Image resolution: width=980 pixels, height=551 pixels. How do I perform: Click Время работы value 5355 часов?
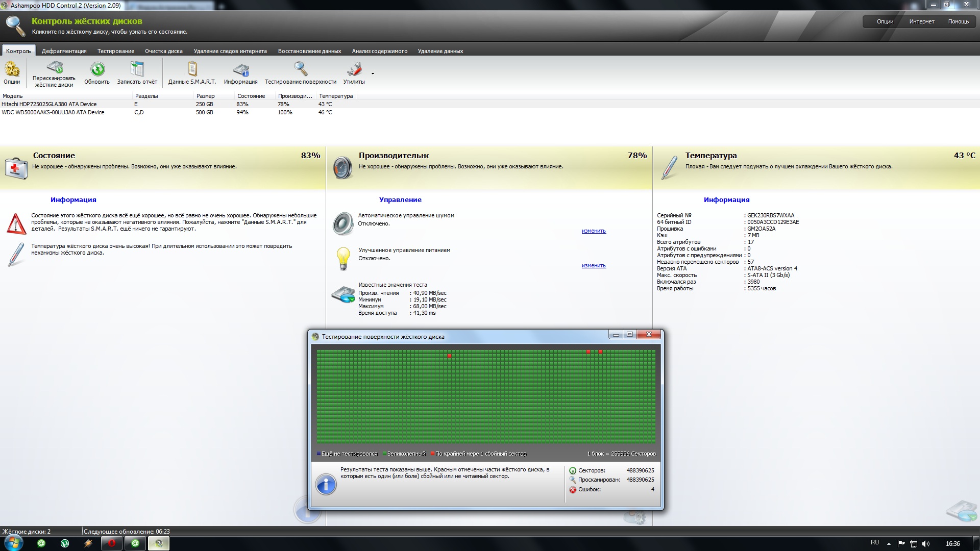click(x=762, y=288)
